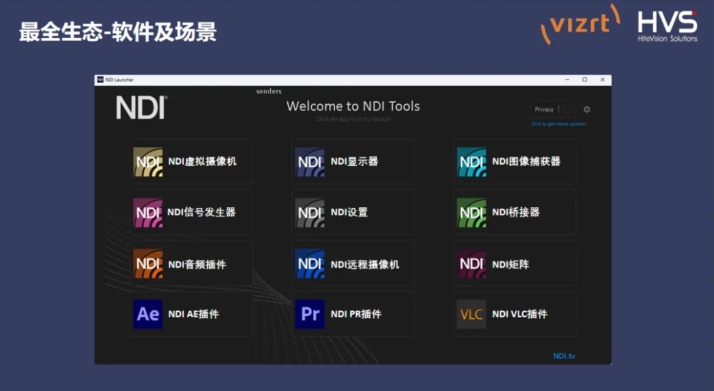Click the Pr Premiere plugin icon
The image size is (714, 391).
[x=310, y=314]
